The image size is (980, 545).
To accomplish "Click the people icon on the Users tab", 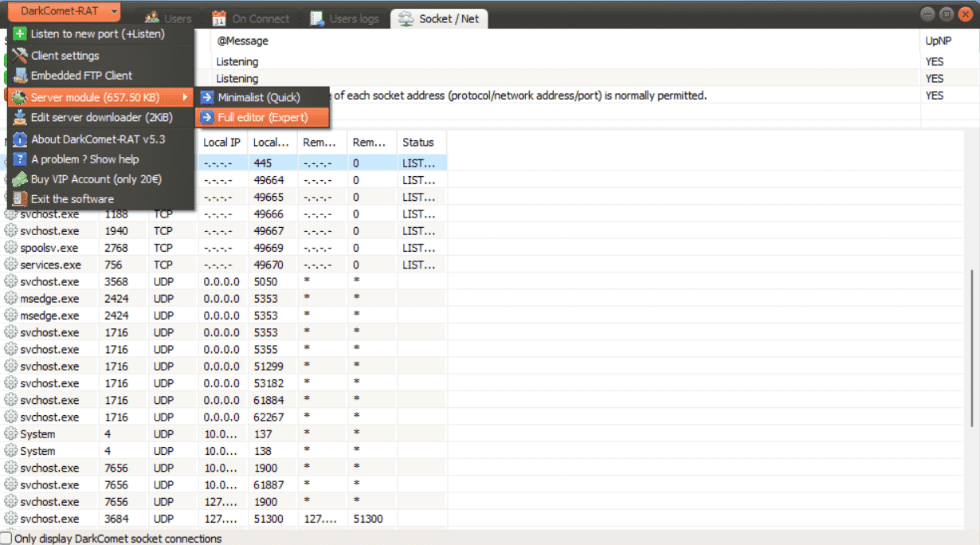I will [x=153, y=18].
